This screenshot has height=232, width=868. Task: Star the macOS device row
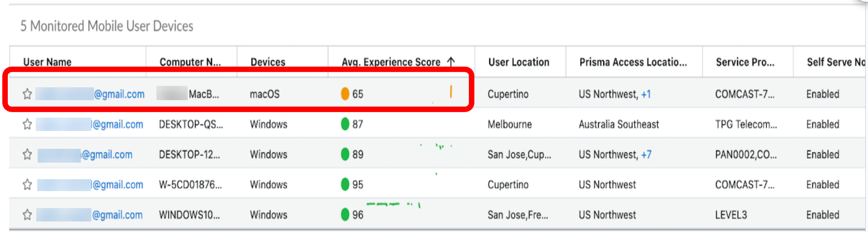[27, 94]
